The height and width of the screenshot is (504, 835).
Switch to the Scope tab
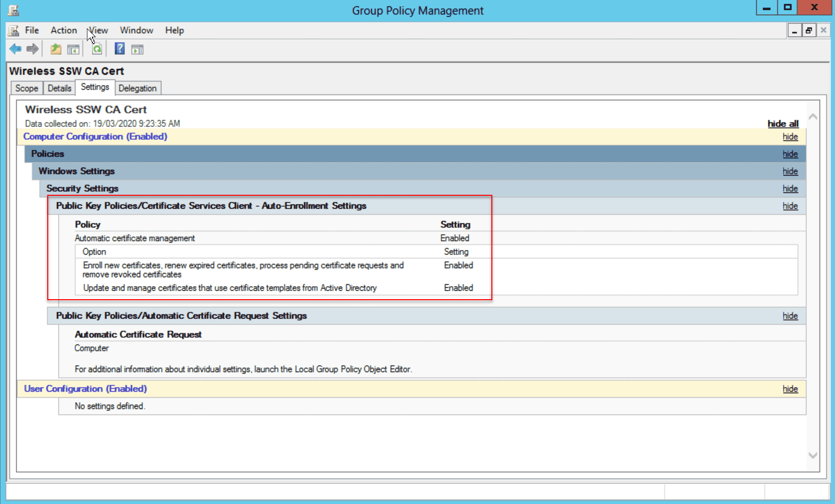pyautogui.click(x=27, y=88)
